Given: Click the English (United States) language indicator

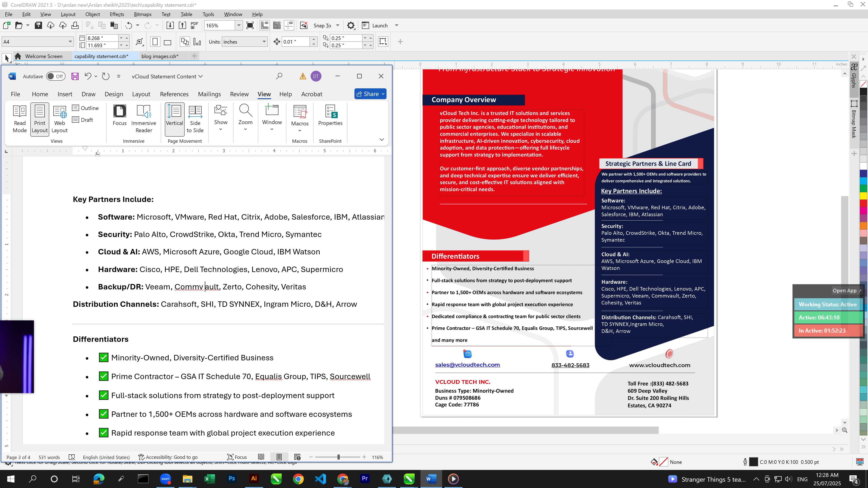Looking at the screenshot, I should point(106,457).
